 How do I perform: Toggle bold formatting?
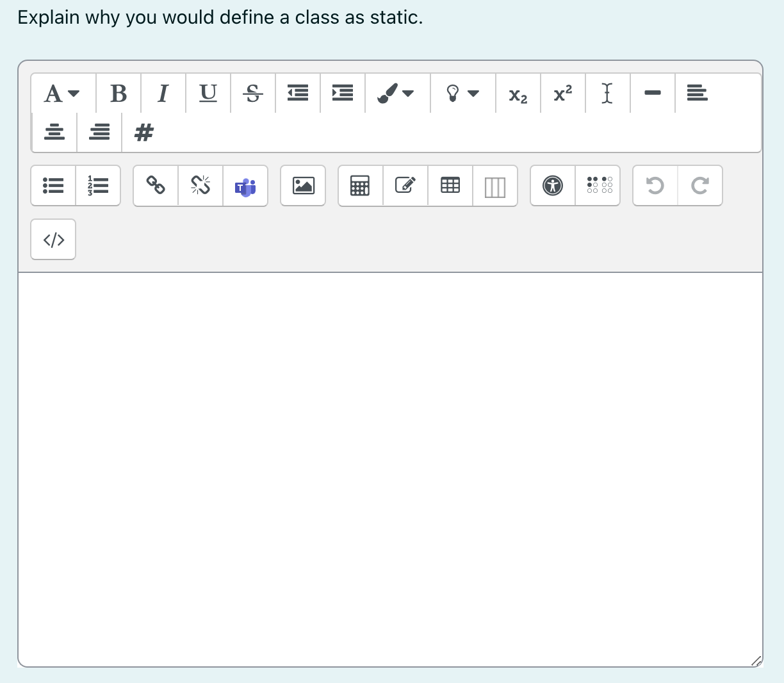coord(118,94)
